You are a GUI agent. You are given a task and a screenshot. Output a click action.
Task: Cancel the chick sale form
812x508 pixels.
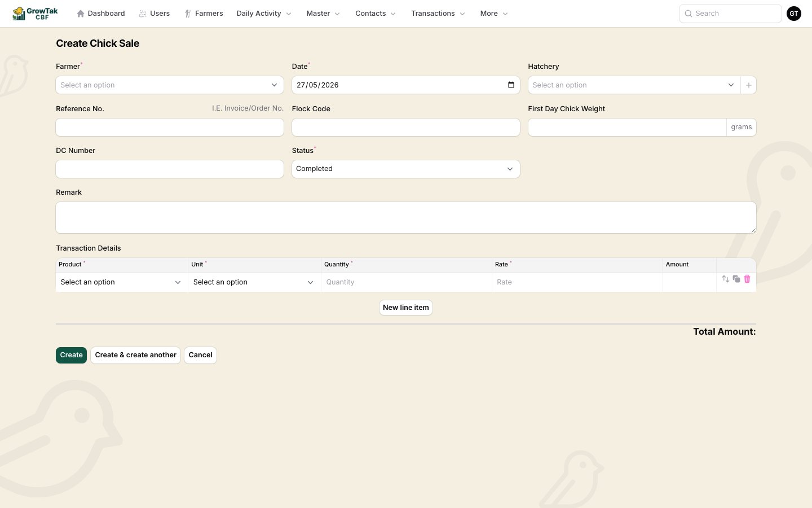click(x=200, y=355)
